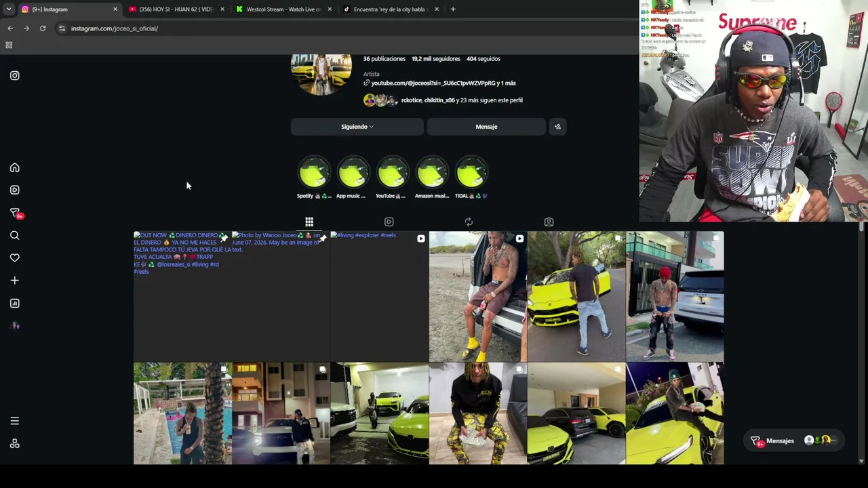The width and height of the screenshot is (868, 488).
Task: Open the OUT NOW DINERO DINERO pinned post
Action: (182, 296)
